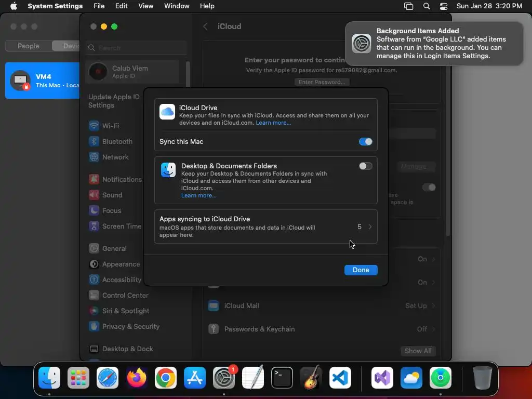The width and height of the screenshot is (532, 399).
Task: Open the Calub Viem Apple ID row
Action: (x=132, y=72)
